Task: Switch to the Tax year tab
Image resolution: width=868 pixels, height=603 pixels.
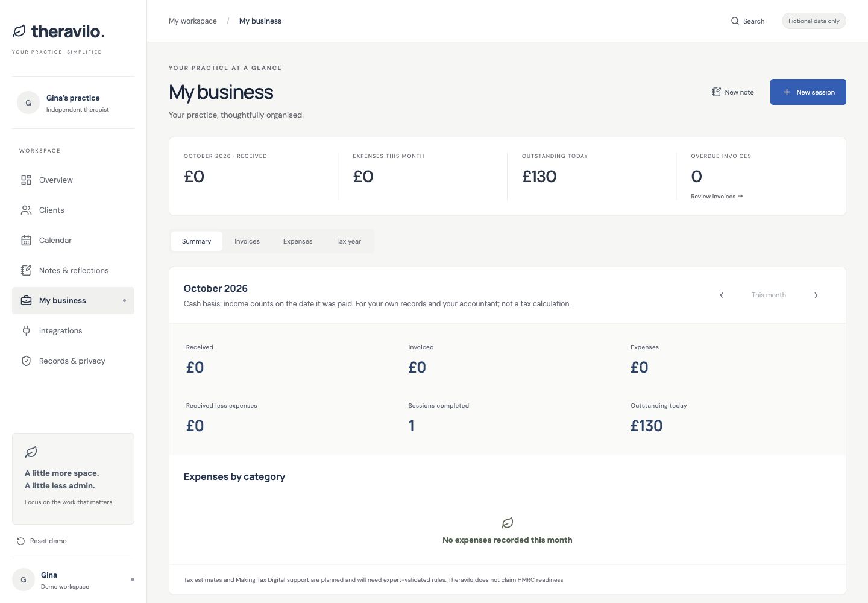Action: coord(348,241)
